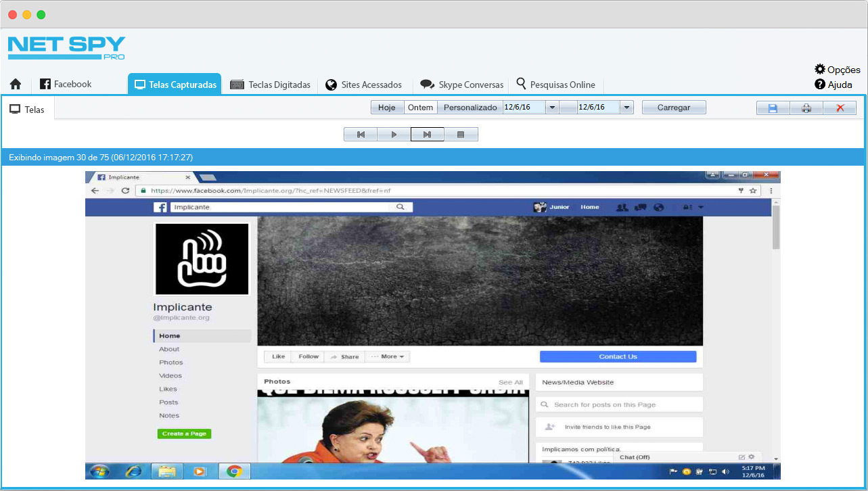Click the printer icon button

tap(806, 108)
